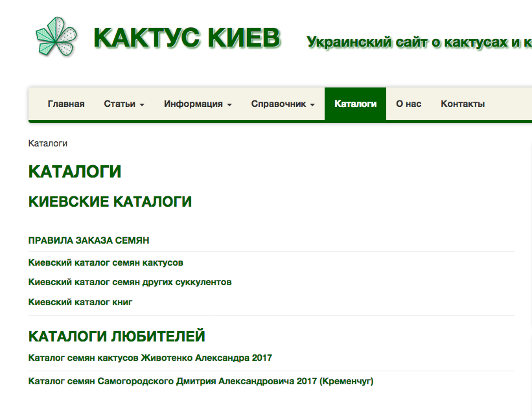Click the Украинский сайт о кактусах tagline

[x=419, y=42]
